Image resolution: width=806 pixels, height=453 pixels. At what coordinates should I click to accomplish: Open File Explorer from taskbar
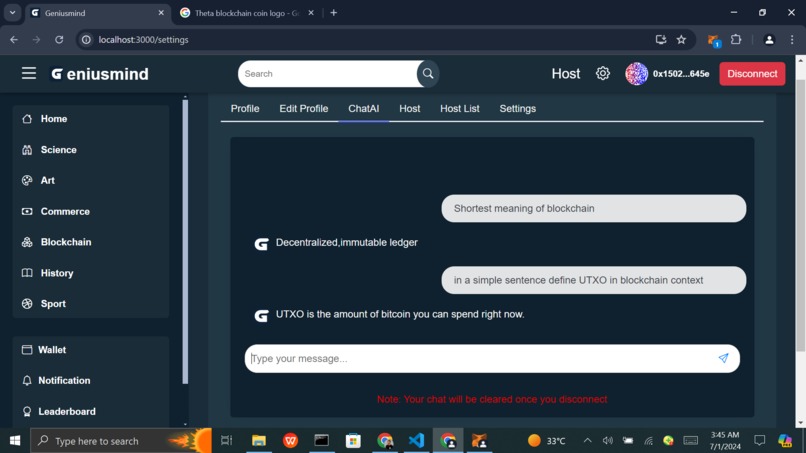(x=259, y=440)
